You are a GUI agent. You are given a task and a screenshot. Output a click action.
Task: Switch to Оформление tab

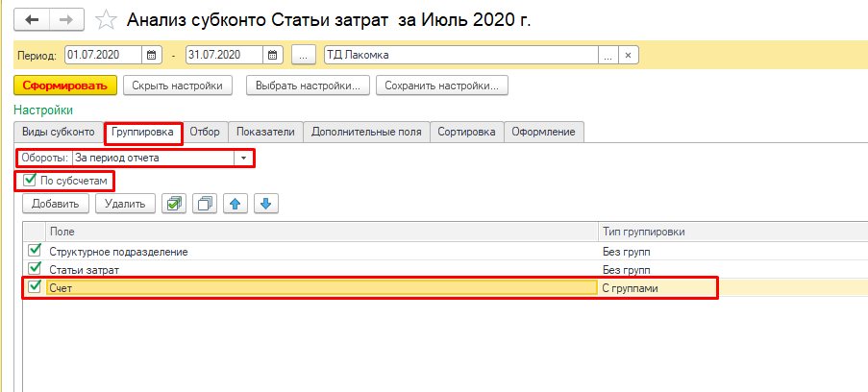544,133
